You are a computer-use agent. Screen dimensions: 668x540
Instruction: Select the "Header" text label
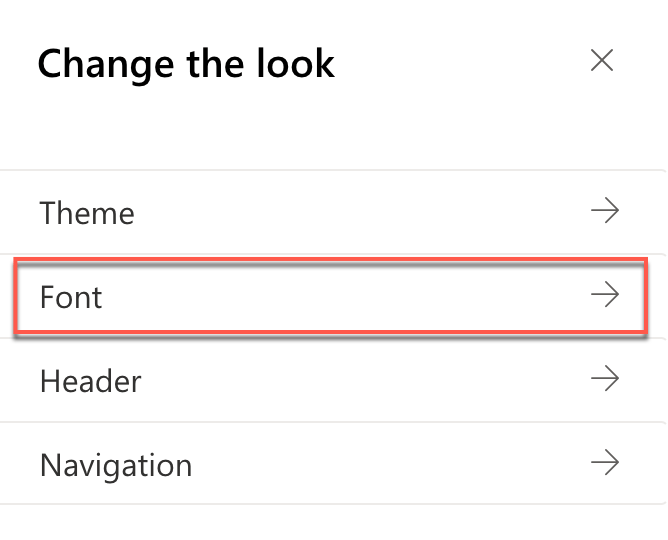tap(91, 381)
